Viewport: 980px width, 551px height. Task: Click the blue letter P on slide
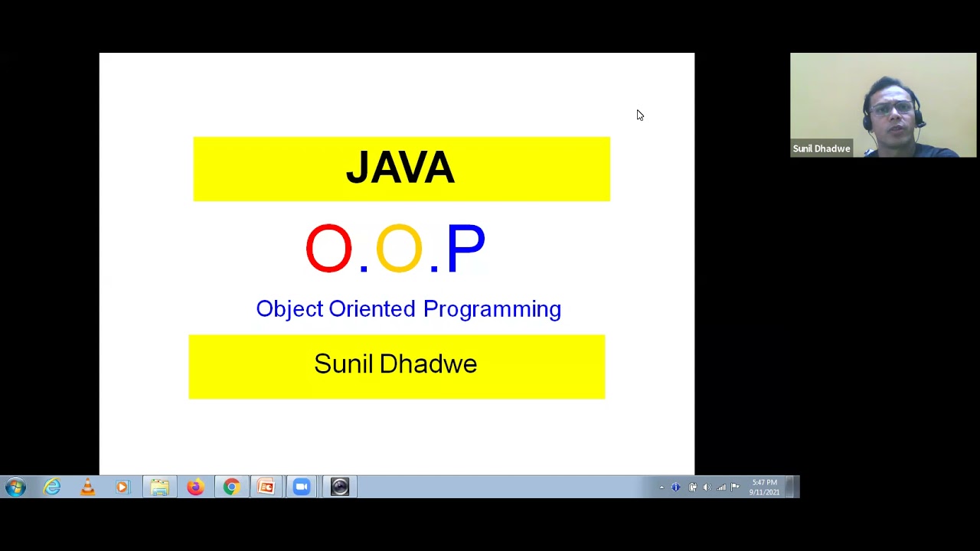click(465, 248)
